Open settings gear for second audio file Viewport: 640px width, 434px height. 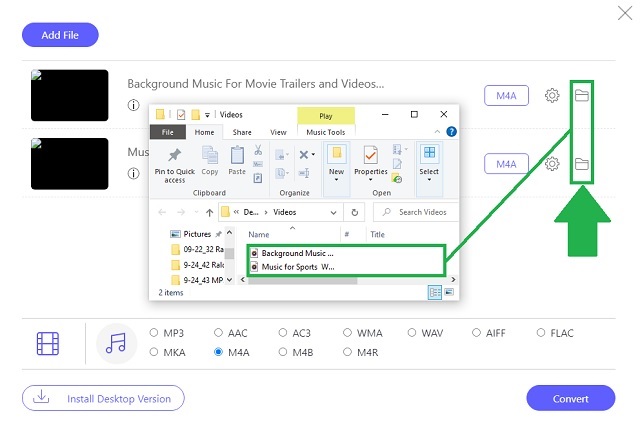tap(552, 164)
